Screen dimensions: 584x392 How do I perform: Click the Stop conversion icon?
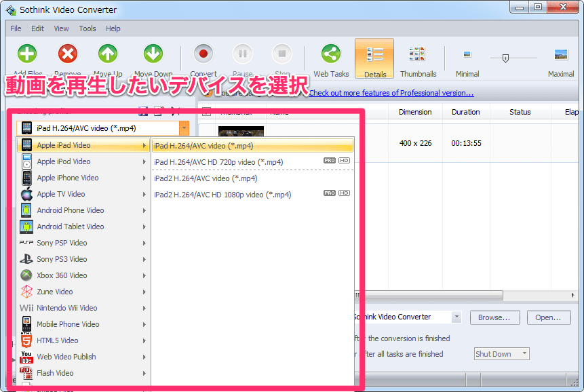click(x=281, y=54)
